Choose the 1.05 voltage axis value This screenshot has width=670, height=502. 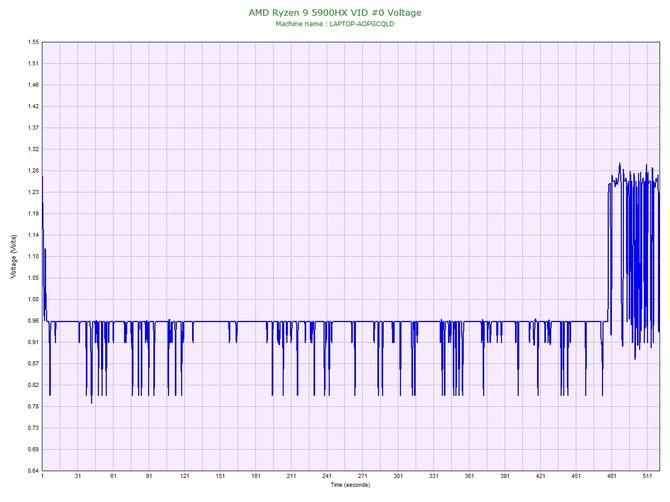click(x=33, y=278)
